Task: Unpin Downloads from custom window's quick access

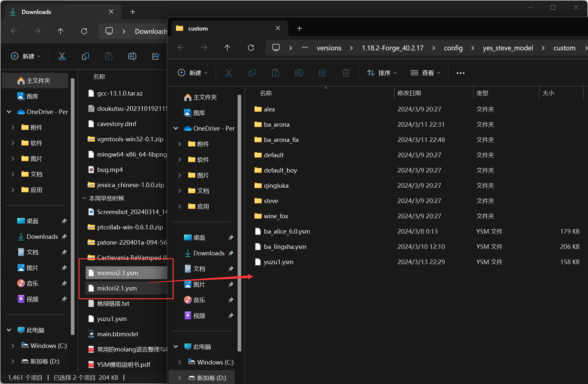Action: point(231,253)
